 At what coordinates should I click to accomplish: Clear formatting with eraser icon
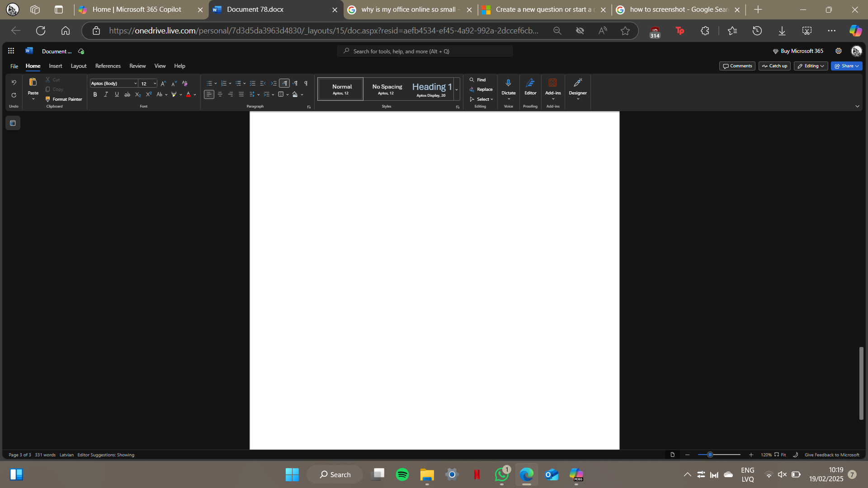tap(184, 83)
